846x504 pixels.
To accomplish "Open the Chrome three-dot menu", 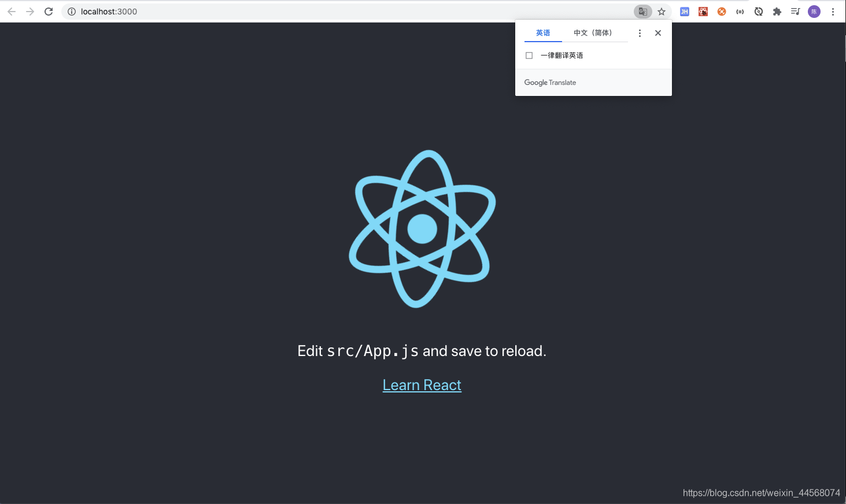I will (833, 12).
